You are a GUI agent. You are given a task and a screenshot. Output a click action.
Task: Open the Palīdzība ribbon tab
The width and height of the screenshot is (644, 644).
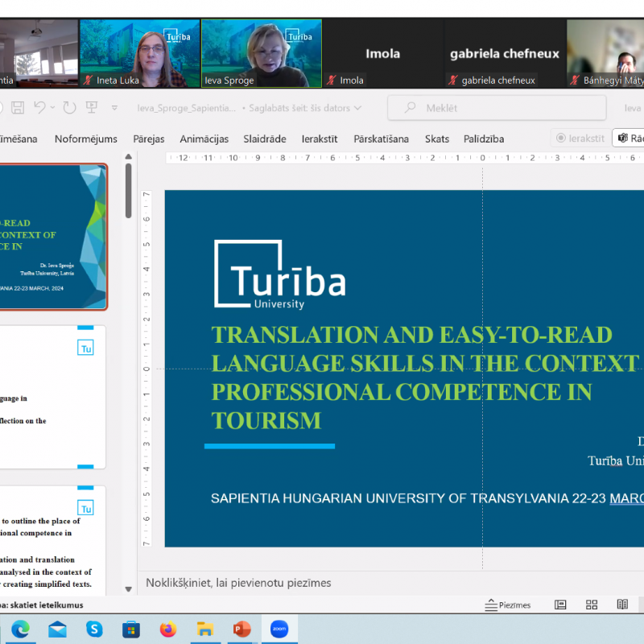(484, 138)
